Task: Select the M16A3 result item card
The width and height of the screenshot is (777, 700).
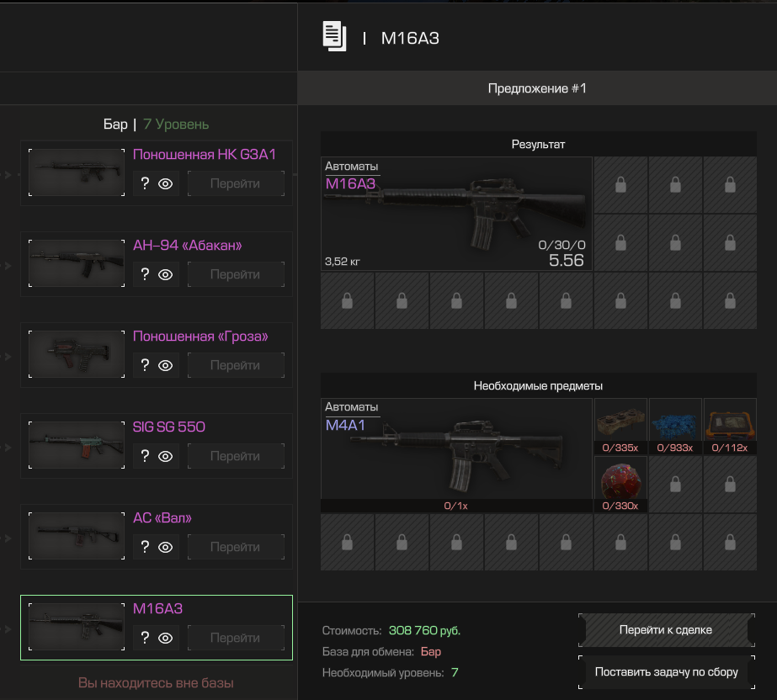Action: pos(456,214)
